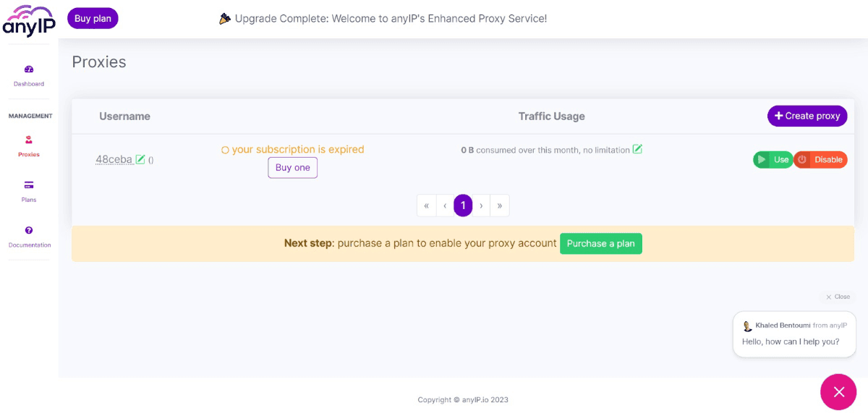This screenshot has width=868, height=416.
Task: Open Dashboard menu label
Action: 29,84
